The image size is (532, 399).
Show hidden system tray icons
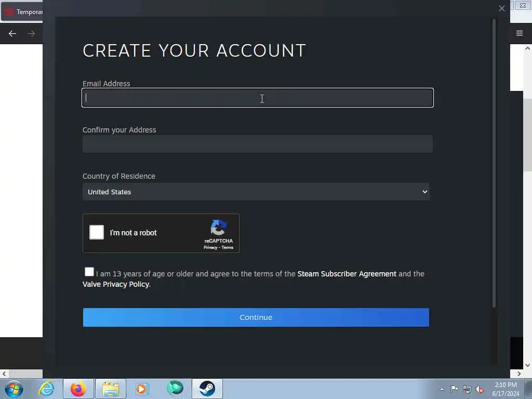click(442, 389)
